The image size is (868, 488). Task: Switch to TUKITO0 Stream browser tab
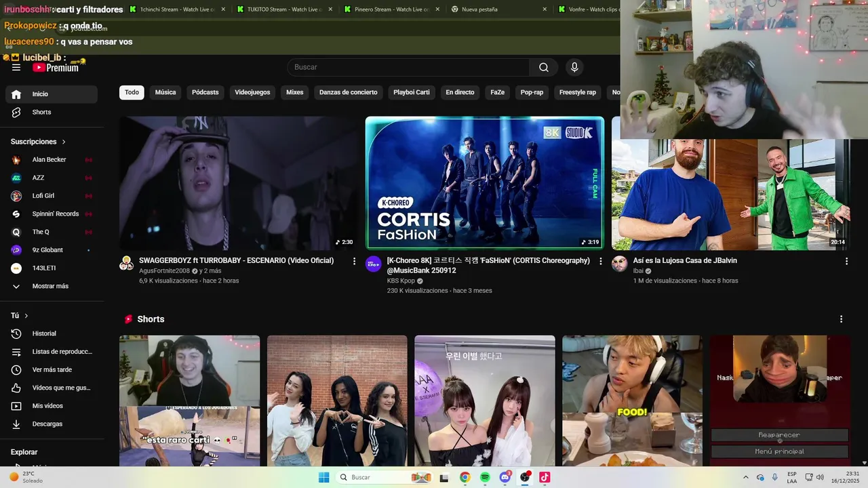(x=284, y=9)
